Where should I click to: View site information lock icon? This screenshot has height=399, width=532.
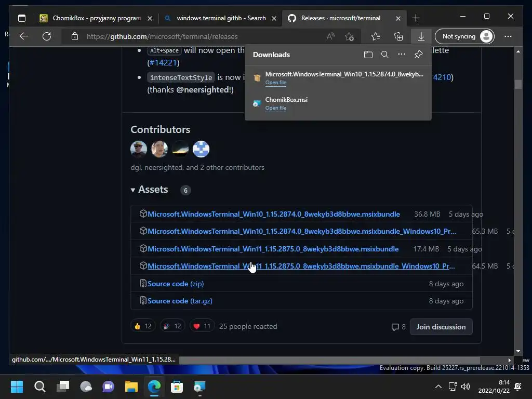[75, 36]
